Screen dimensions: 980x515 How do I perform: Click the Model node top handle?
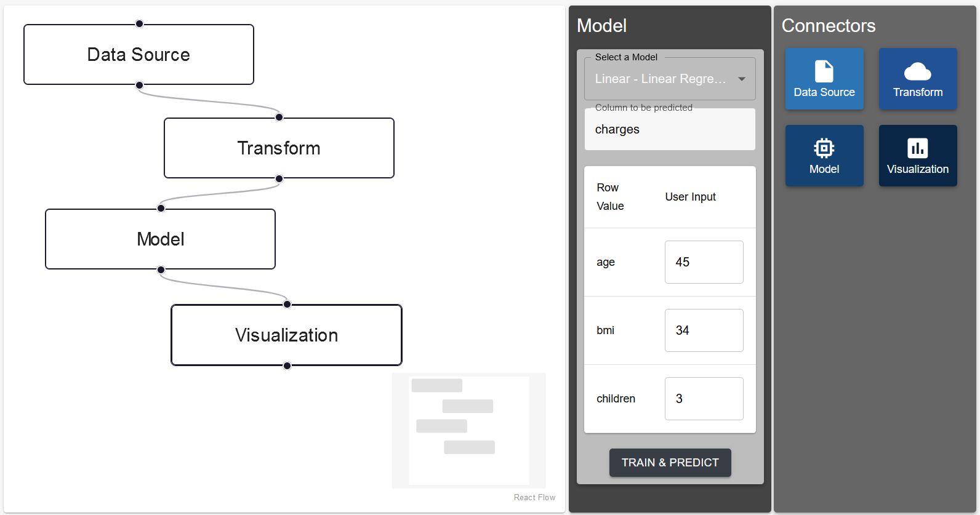[x=161, y=208]
